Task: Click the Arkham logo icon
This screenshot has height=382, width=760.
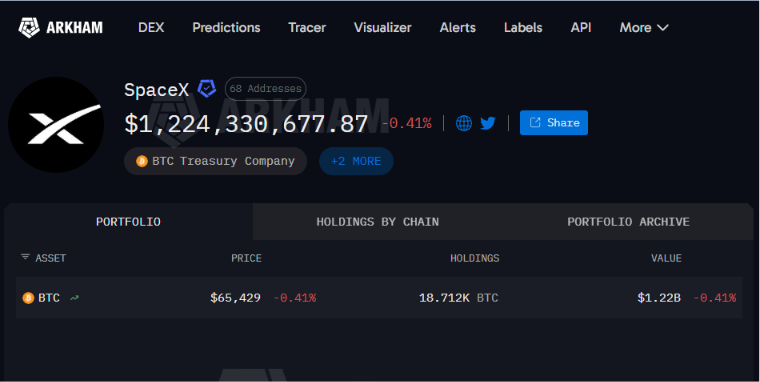Action: pyautogui.click(x=29, y=28)
